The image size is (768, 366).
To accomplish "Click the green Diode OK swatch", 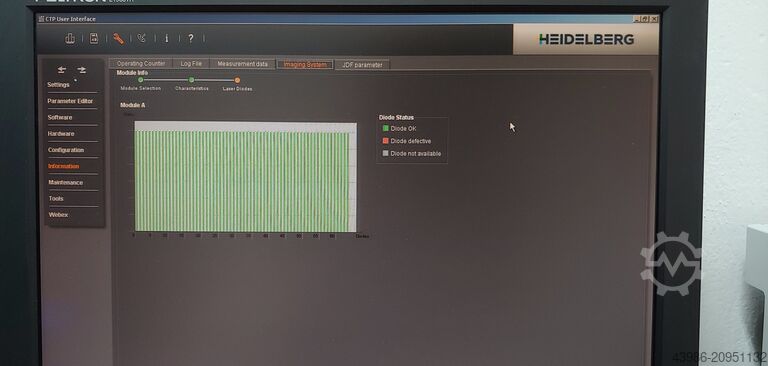I will click(385, 128).
